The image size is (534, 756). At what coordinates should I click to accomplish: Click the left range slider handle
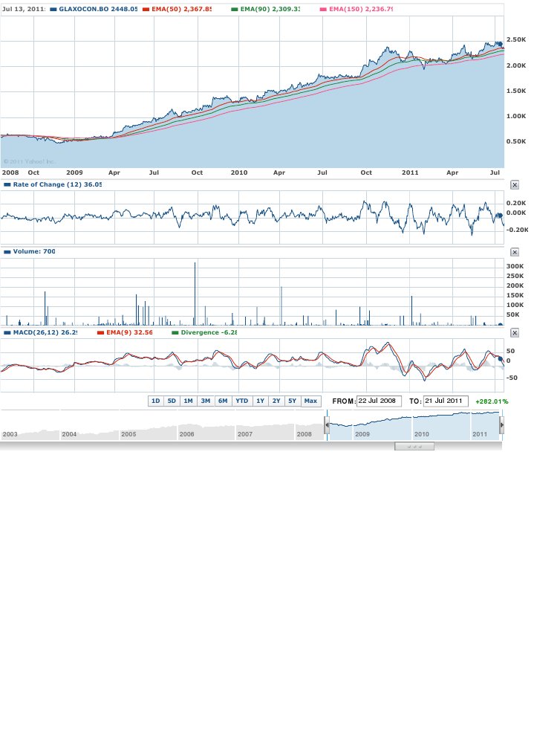point(327,425)
